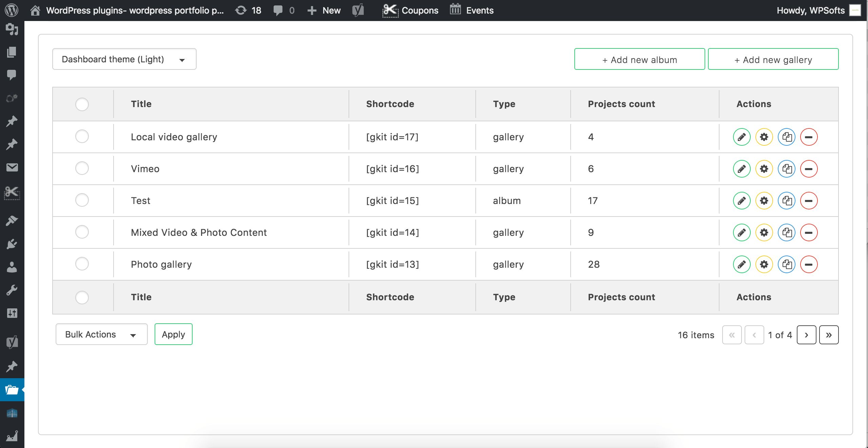Open the Yoast SEO icon in the sidebar
868x448 pixels.
(12, 342)
